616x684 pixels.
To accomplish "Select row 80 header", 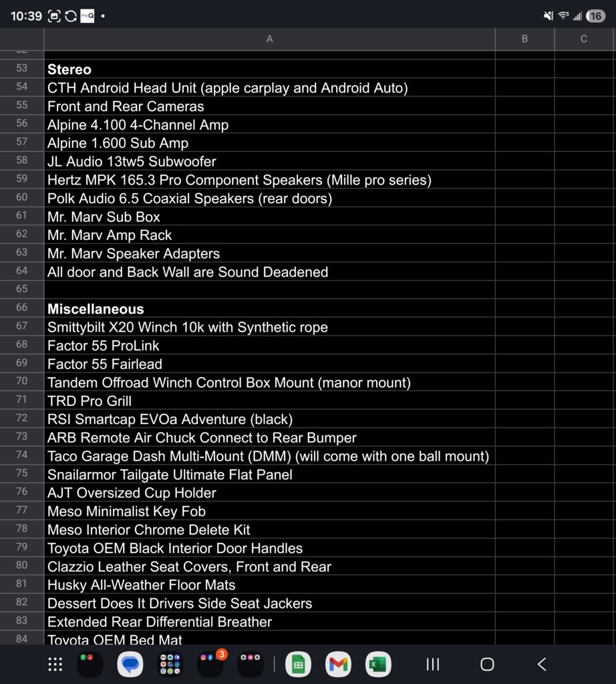I will click(x=22, y=566).
